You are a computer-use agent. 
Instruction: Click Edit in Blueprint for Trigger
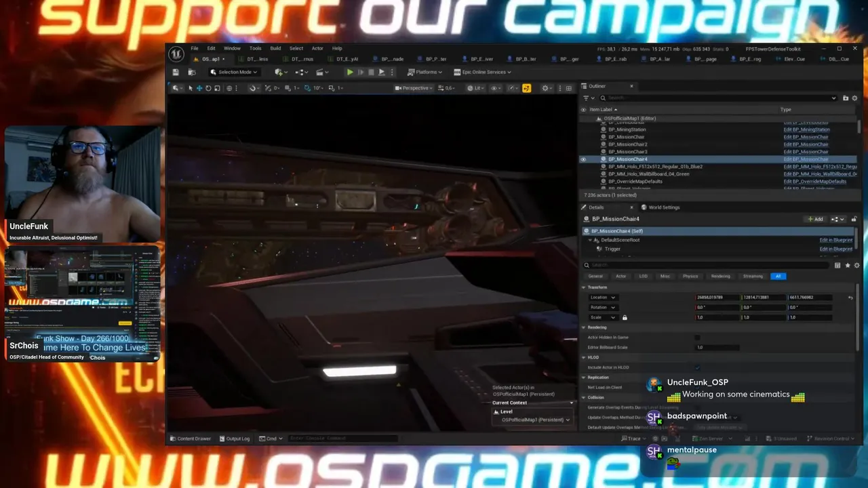pos(836,249)
